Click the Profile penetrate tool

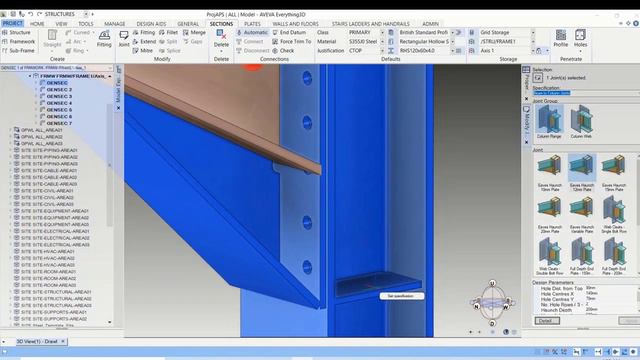(x=561, y=38)
